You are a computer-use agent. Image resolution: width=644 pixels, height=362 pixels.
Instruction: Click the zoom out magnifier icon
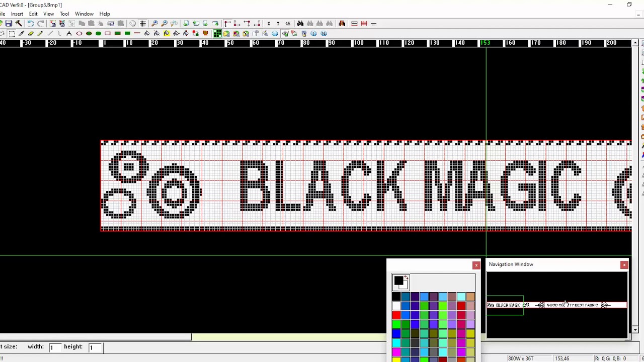pos(164,24)
